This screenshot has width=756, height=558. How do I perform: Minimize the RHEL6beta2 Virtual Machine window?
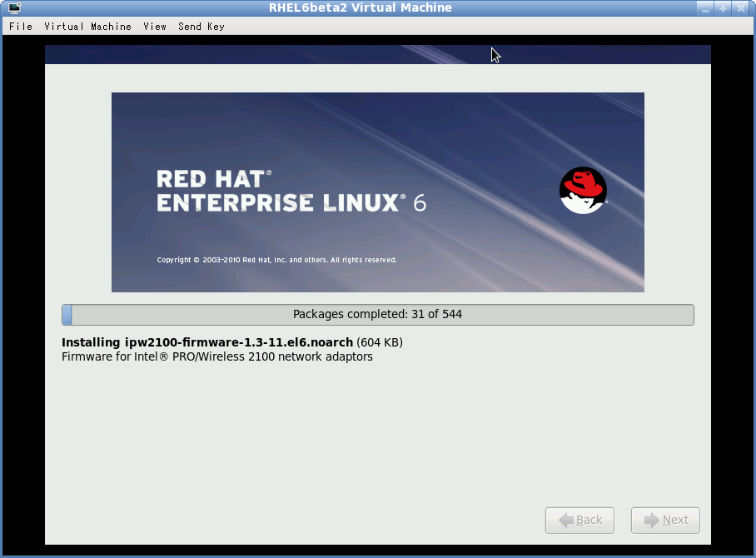pyautogui.click(x=705, y=8)
